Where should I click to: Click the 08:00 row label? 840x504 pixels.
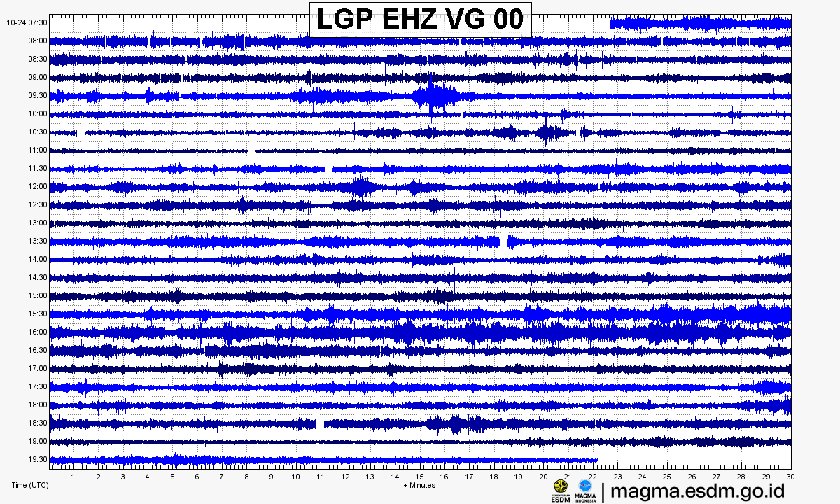pyautogui.click(x=38, y=41)
